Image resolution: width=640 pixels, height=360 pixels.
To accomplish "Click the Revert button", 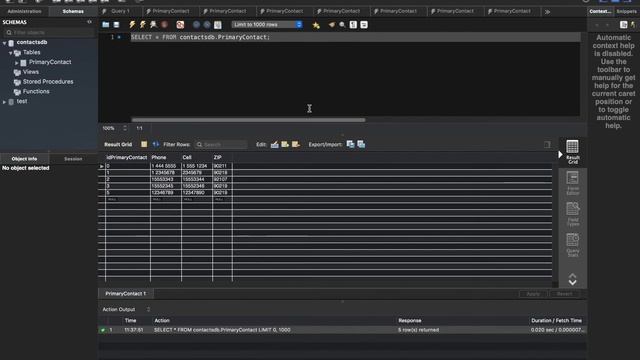I will pyautogui.click(x=564, y=294).
